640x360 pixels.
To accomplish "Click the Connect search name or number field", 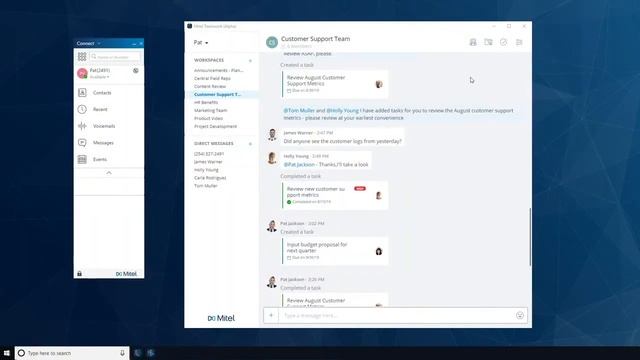I will click(115, 57).
